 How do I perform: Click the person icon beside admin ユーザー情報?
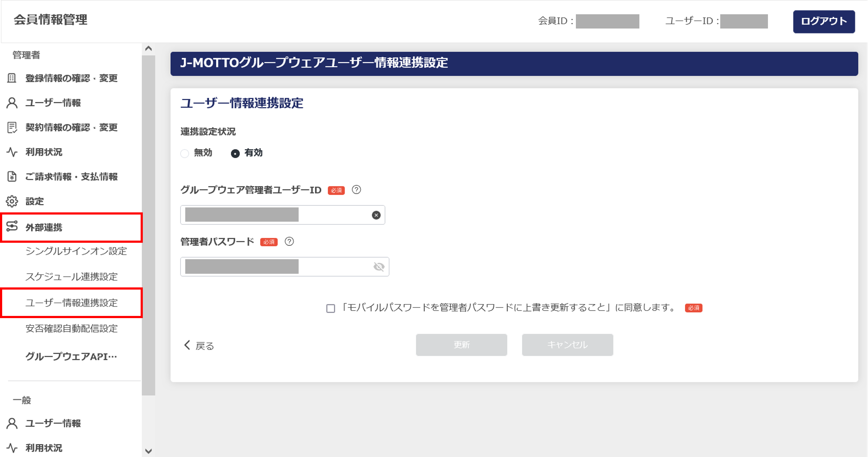(x=12, y=103)
